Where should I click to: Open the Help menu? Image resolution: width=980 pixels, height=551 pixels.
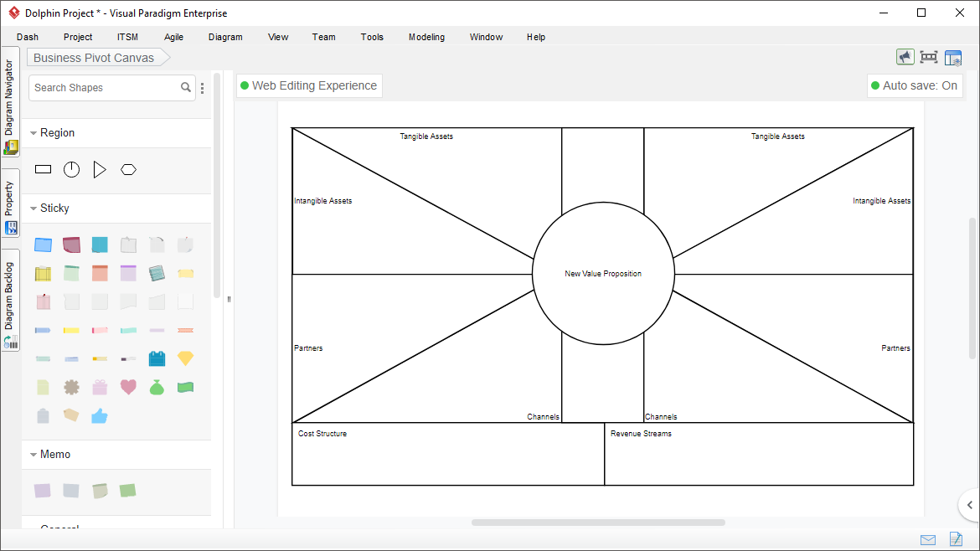[536, 37]
